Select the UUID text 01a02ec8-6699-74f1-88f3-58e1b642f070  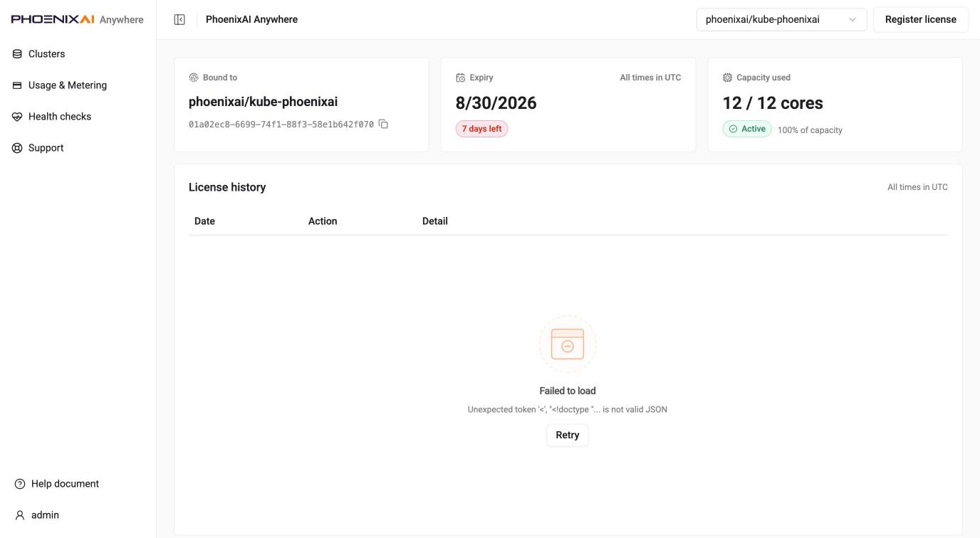[281, 125]
